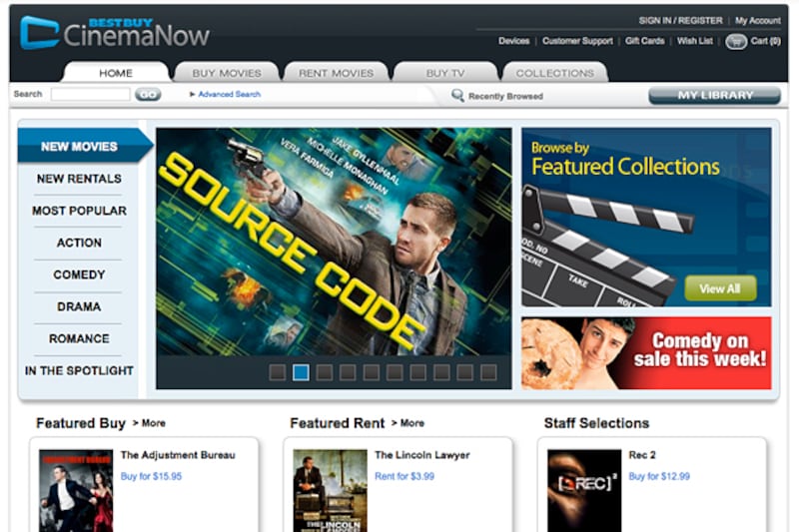Select New Movies in the sidebar

[80, 147]
